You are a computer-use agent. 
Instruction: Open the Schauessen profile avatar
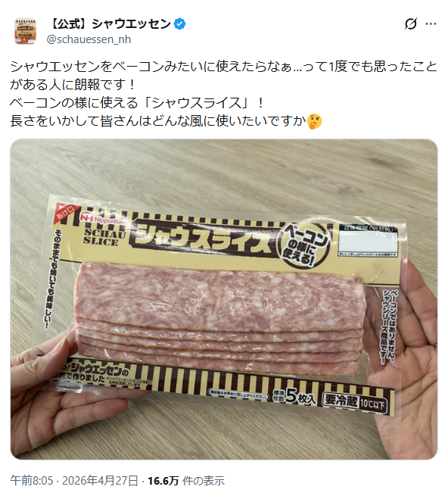point(26,31)
